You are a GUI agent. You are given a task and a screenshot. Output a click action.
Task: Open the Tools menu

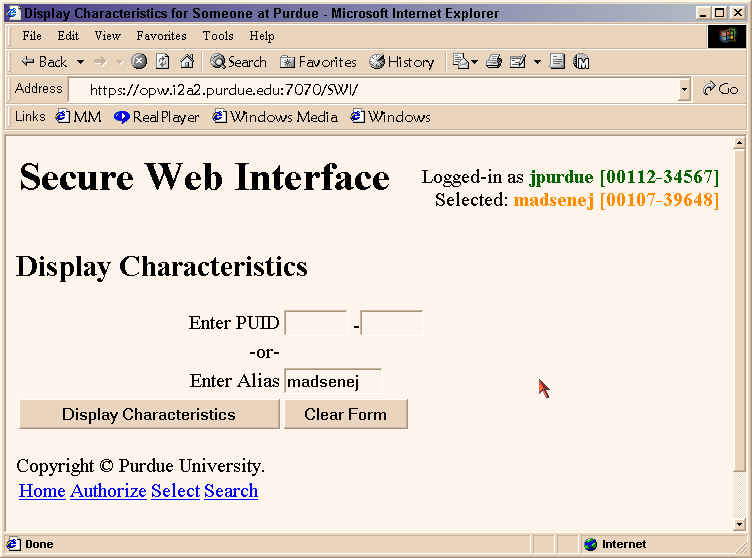click(x=218, y=36)
